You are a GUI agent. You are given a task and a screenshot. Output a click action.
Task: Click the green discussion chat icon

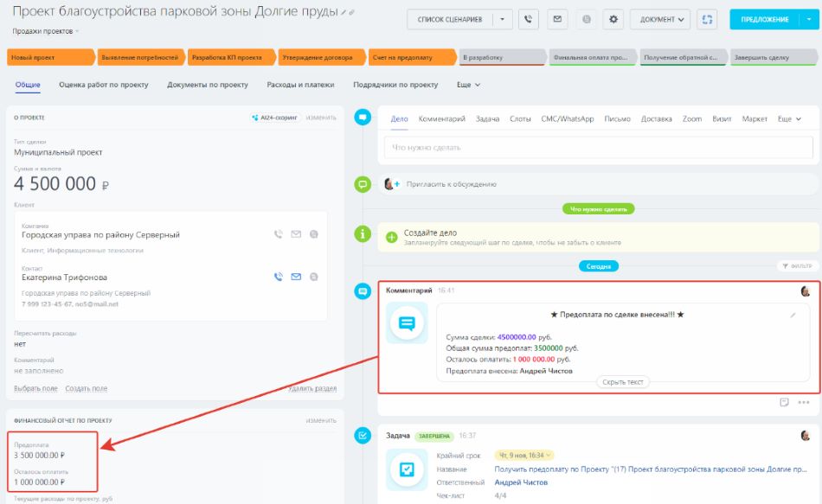click(x=363, y=184)
